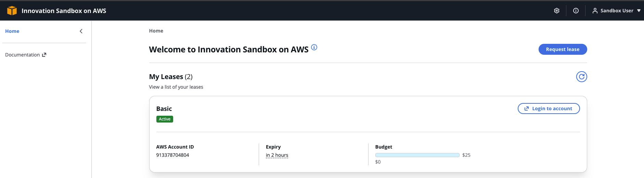Click the 'in 2 hours' expiry text
Viewport: 644px width, 178px height.
[x=277, y=155]
